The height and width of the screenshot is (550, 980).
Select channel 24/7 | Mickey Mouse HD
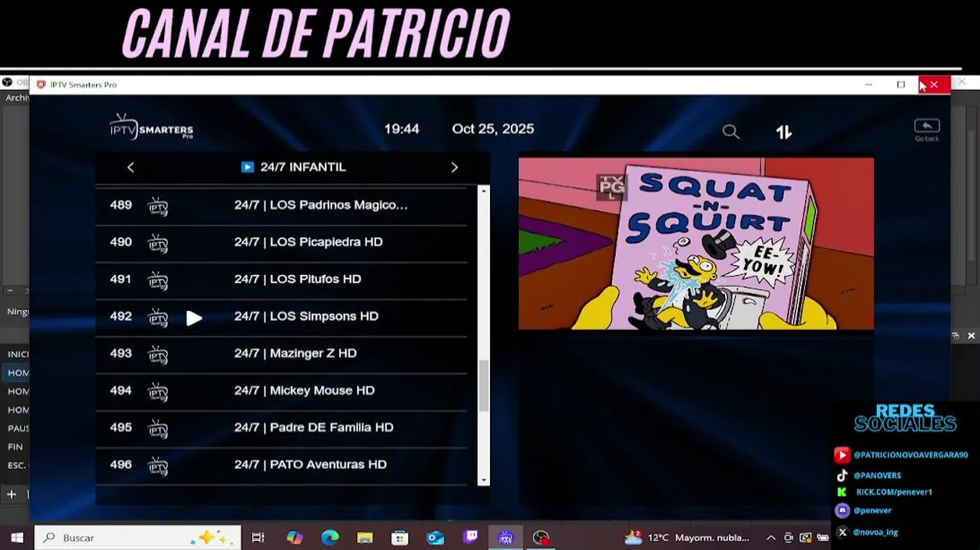pyautogui.click(x=281, y=390)
